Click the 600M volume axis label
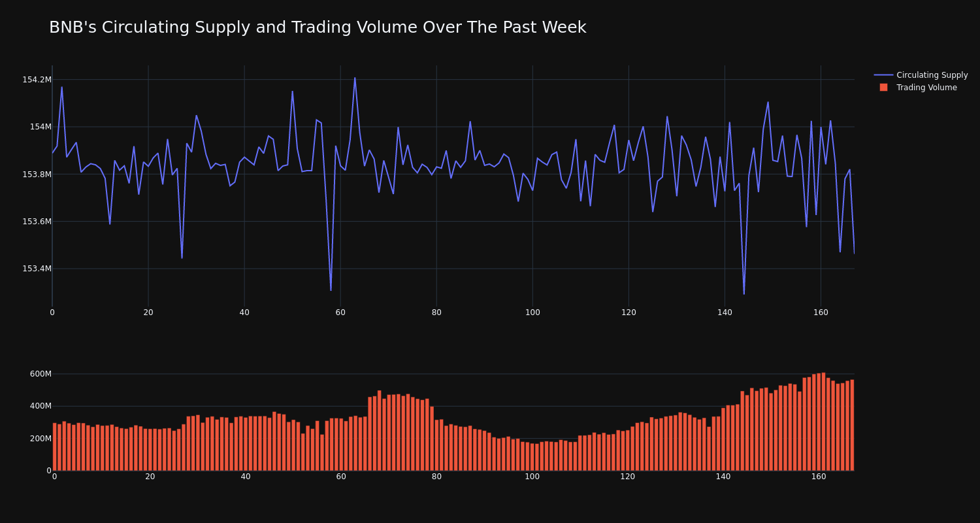The image size is (980, 523). [x=40, y=374]
